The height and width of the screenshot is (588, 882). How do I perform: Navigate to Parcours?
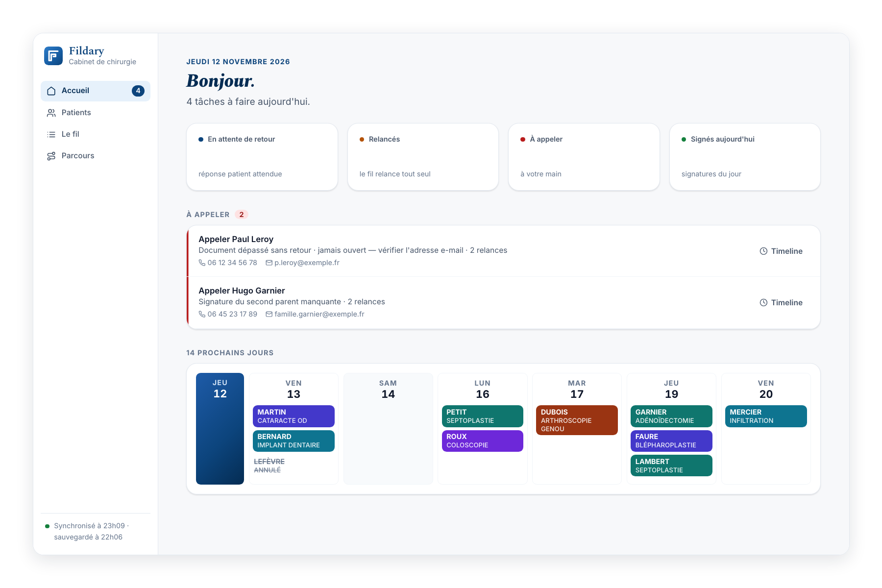pyautogui.click(x=96, y=156)
